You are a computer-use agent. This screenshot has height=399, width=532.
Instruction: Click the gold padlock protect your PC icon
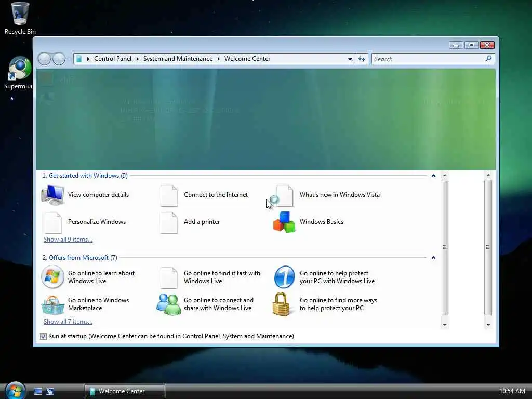281,304
